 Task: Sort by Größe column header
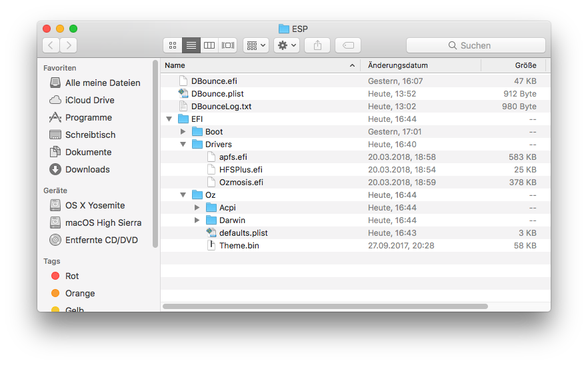click(x=513, y=65)
